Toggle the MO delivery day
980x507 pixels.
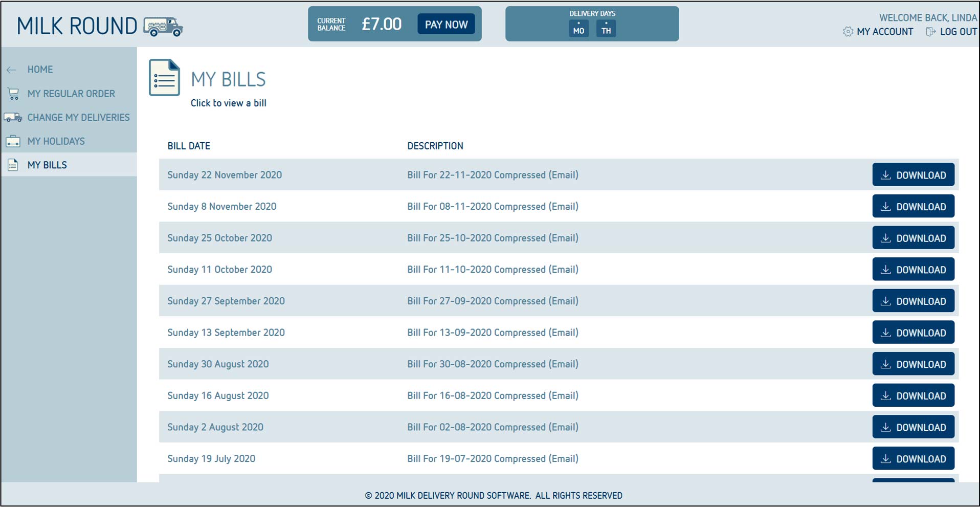(x=578, y=29)
